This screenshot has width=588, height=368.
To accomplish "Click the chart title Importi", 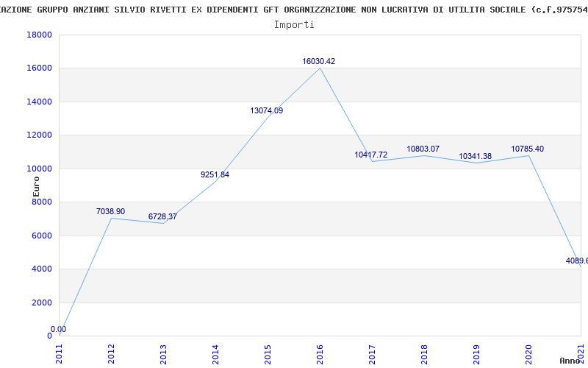I will pos(294,25).
